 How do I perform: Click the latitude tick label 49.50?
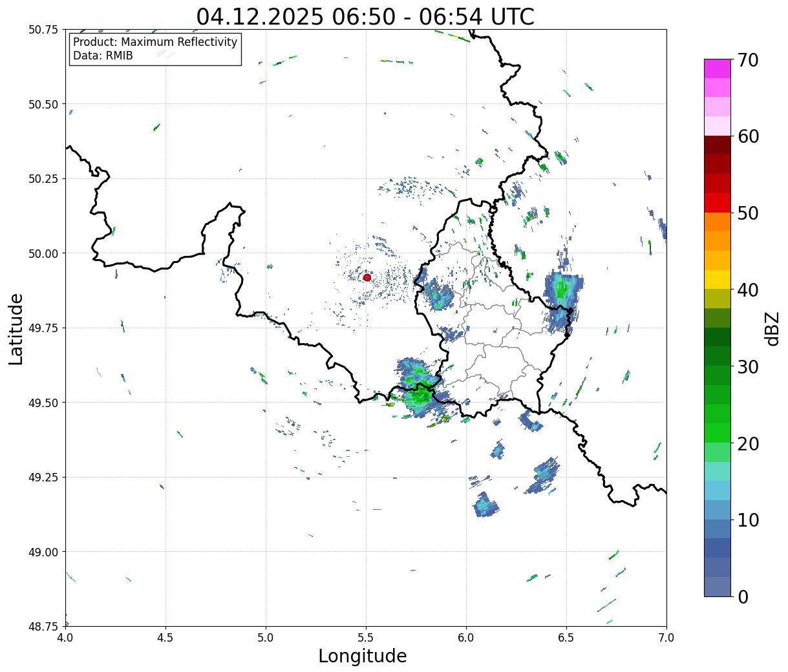[43, 403]
